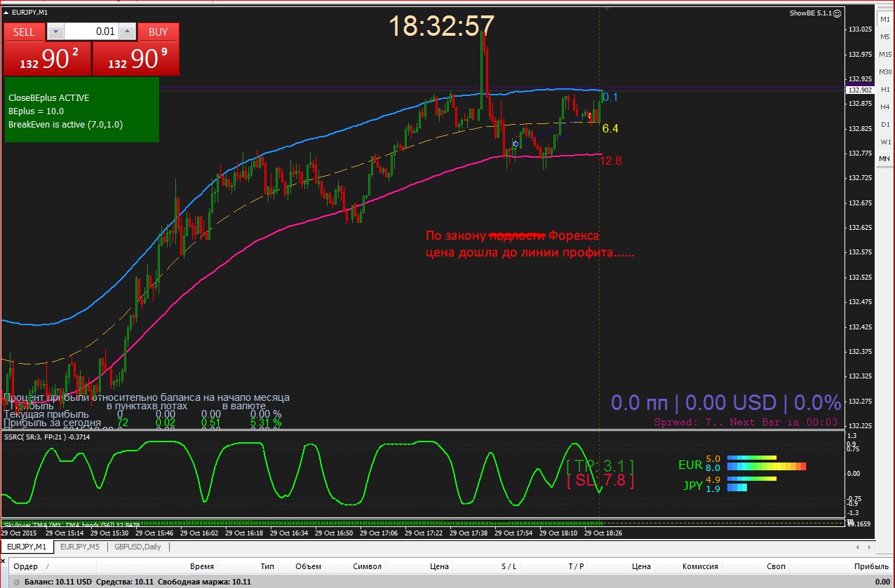
Task: Click the Баланс: 10.11 USD status text
Action: [x=58, y=582]
